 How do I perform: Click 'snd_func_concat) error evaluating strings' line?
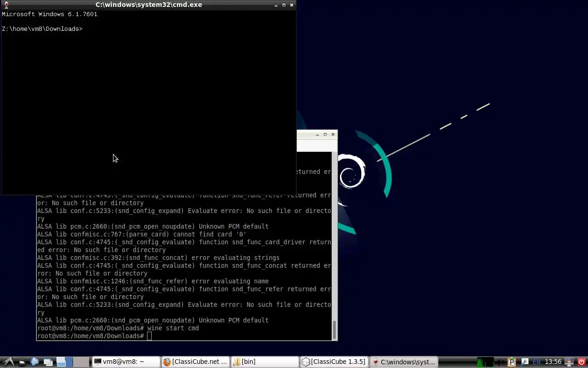pos(158,258)
